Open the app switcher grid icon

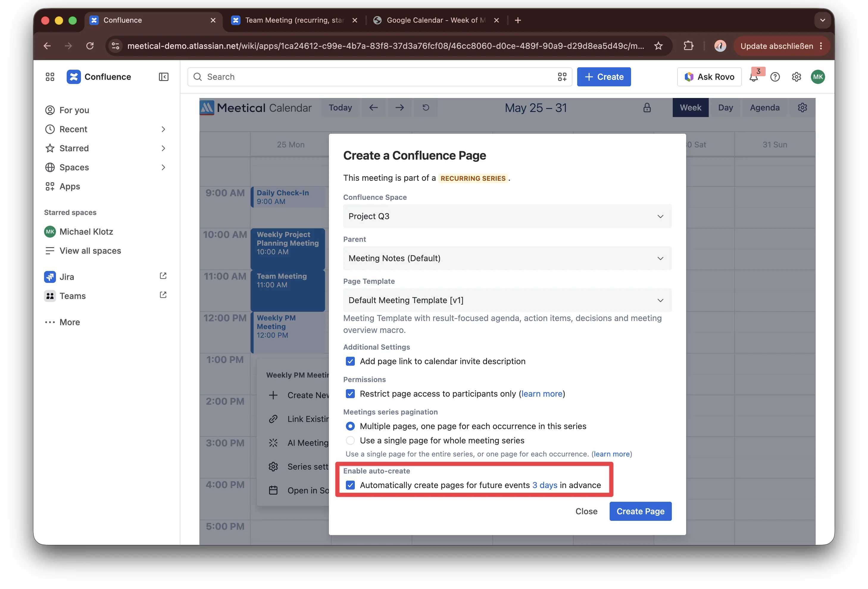[50, 77]
